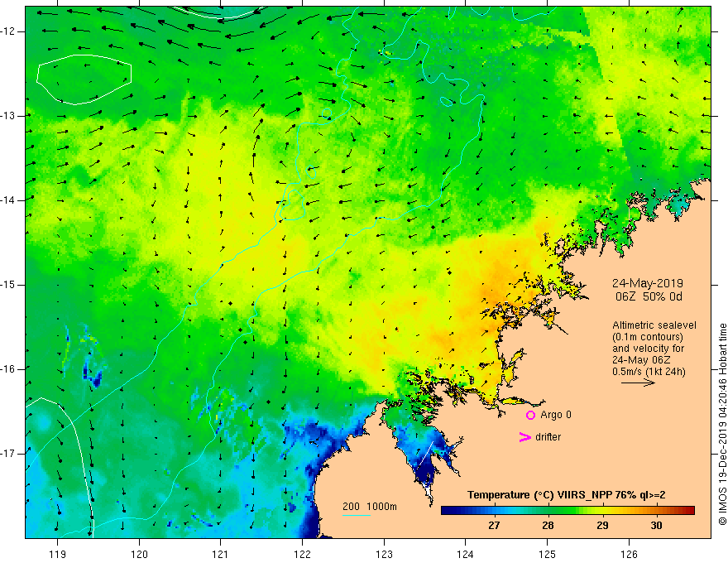Click the colorbar tick label '27'
This screenshot has height=563, width=728.
tap(494, 526)
